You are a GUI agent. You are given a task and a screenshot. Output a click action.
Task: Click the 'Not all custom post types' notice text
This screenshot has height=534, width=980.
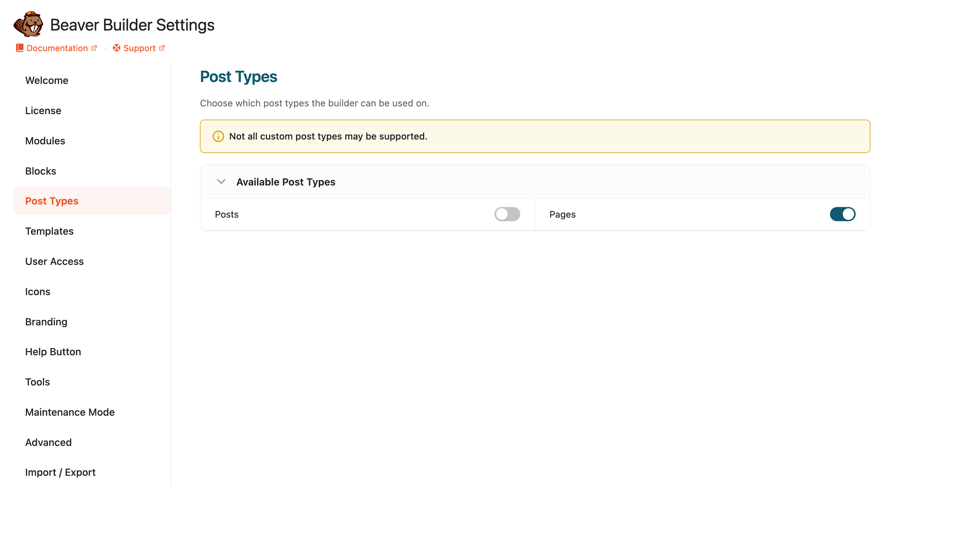point(328,136)
